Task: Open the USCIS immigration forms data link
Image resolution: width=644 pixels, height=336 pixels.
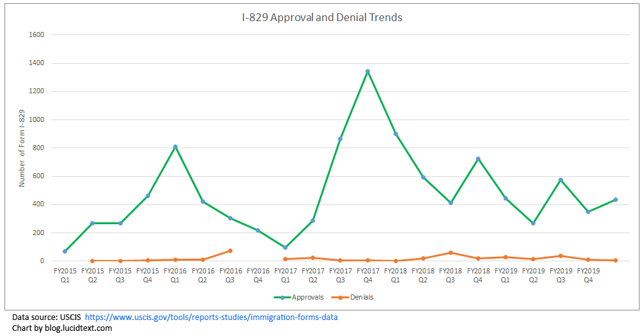Action: pos(211,317)
